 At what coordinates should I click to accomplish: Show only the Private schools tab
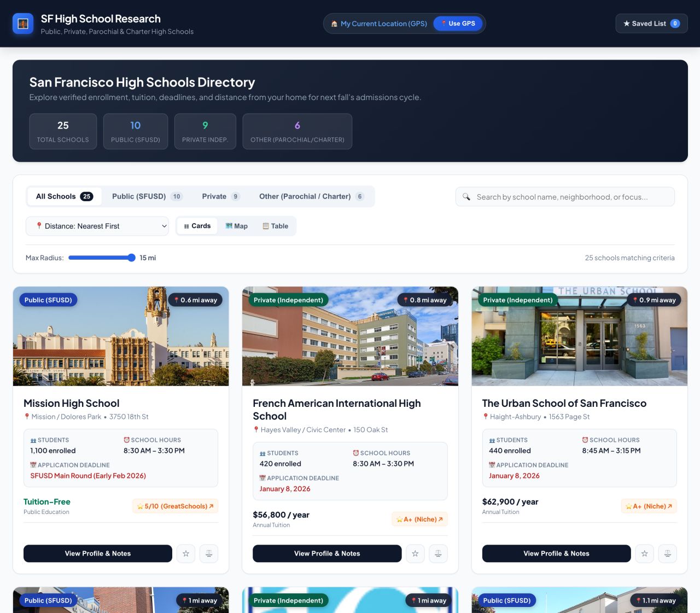[x=221, y=196]
